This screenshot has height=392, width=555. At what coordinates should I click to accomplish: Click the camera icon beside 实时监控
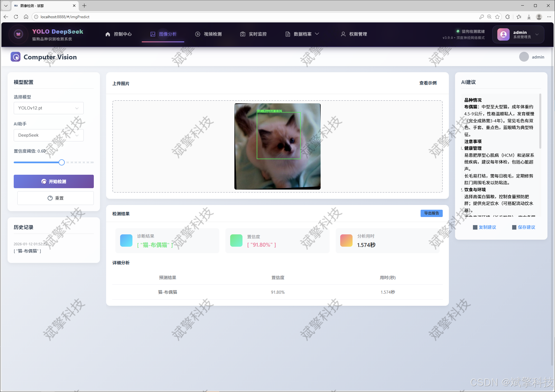[243, 34]
